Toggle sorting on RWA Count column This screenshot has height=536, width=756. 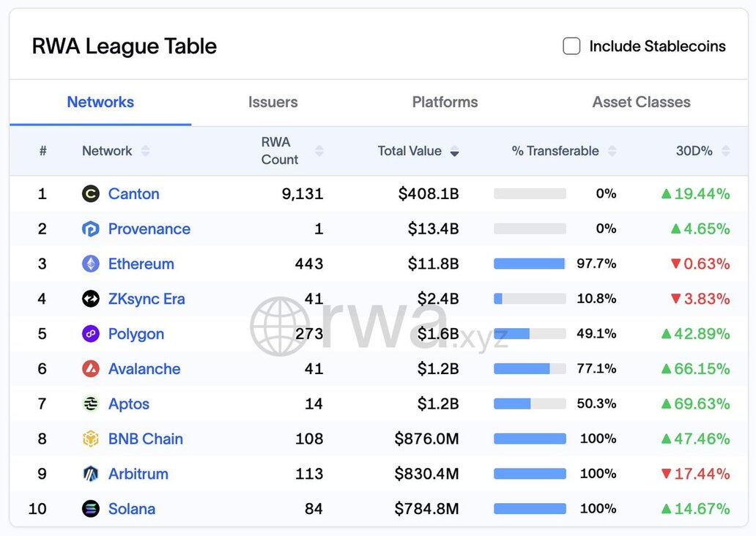[319, 151]
